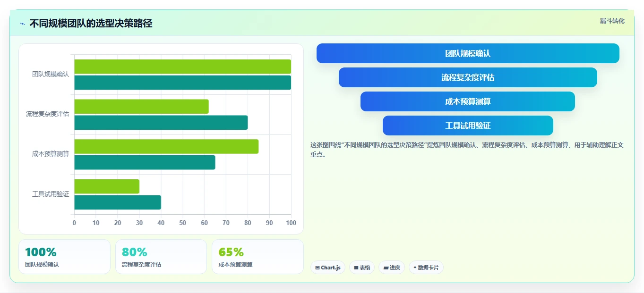644x293 pixels.
Task: Click the lime green bar for 成本预算测算
Action: (x=166, y=146)
